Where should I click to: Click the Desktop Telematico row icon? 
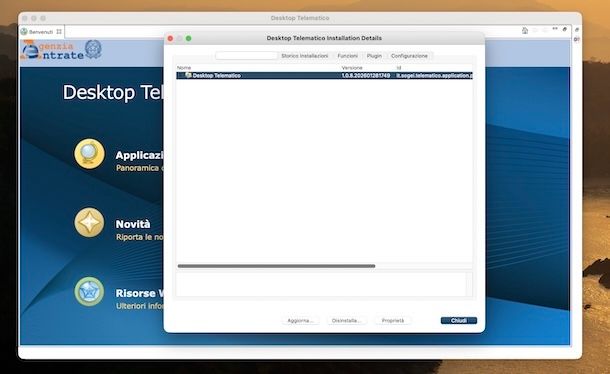click(x=188, y=75)
